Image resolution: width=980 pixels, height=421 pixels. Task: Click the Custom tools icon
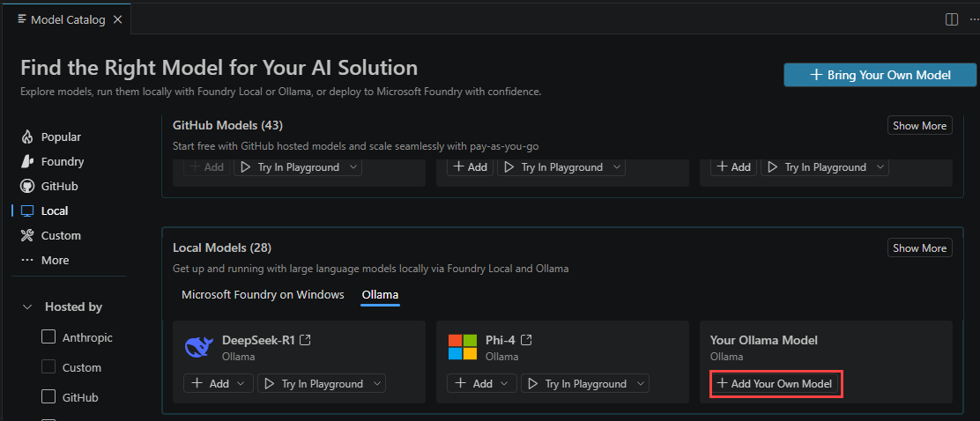[x=26, y=235]
